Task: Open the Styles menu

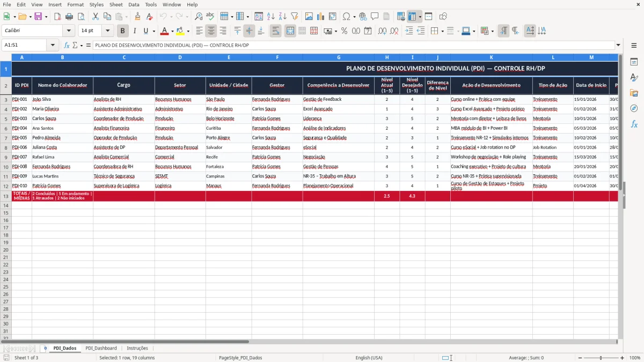Action: [x=97, y=4]
